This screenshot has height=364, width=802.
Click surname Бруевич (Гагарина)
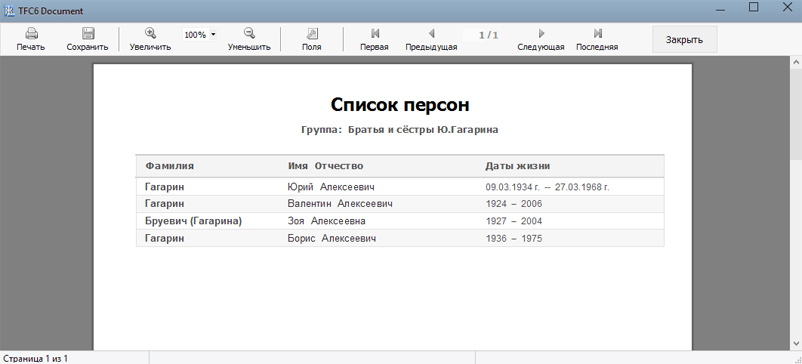point(193,221)
